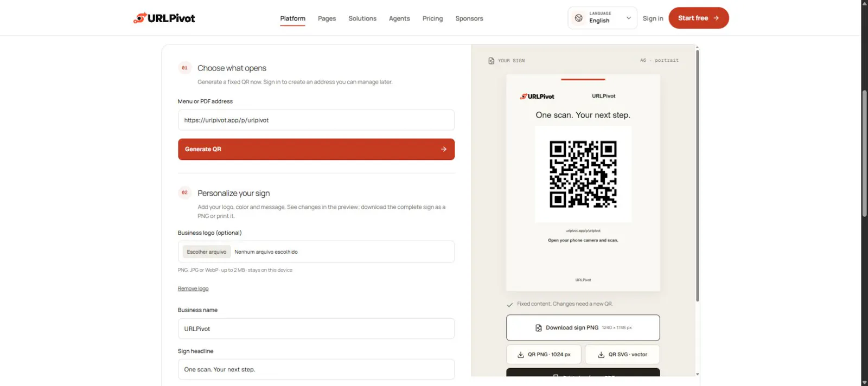
Task: Click the Choose what opens heading
Action: [232, 68]
